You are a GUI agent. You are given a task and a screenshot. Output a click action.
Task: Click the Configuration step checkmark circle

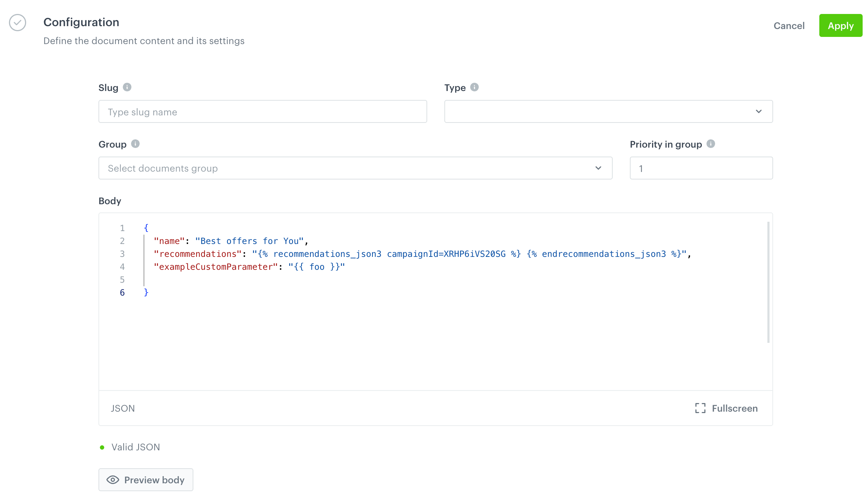point(18,23)
